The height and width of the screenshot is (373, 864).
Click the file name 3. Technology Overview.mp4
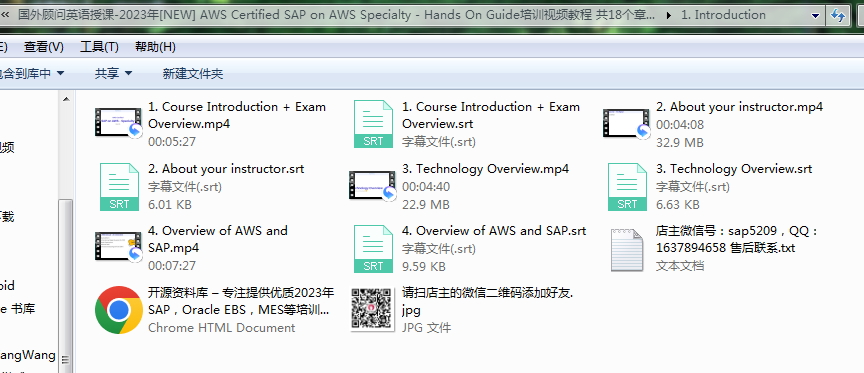tap(485, 169)
